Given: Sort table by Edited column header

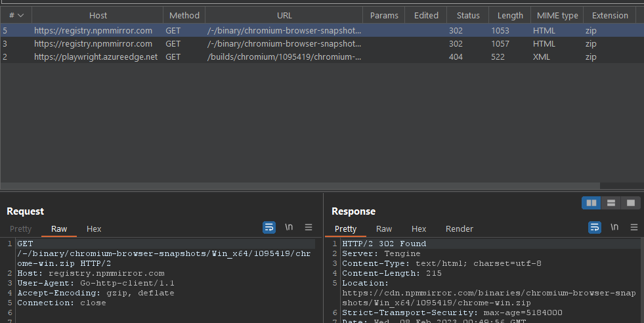Looking at the screenshot, I should (426, 16).
